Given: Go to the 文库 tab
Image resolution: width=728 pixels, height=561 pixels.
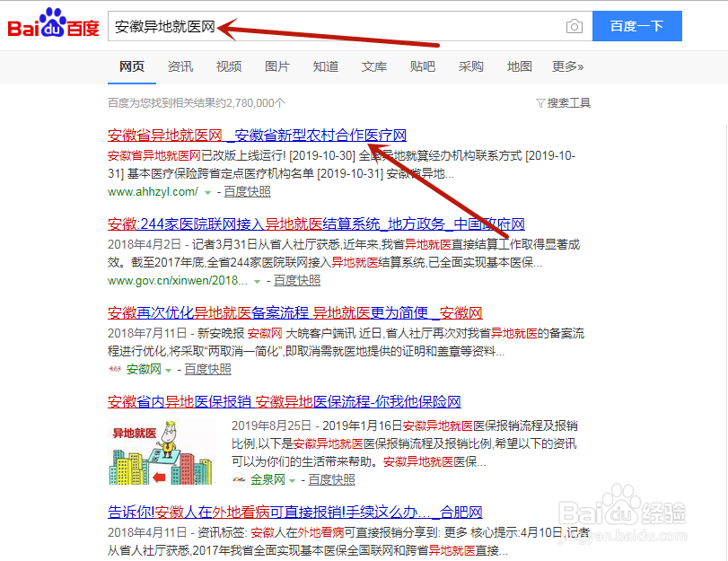Looking at the screenshot, I should (374, 66).
